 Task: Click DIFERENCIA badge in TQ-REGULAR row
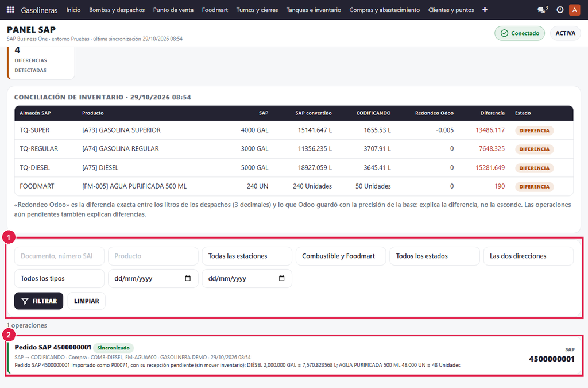click(x=534, y=149)
